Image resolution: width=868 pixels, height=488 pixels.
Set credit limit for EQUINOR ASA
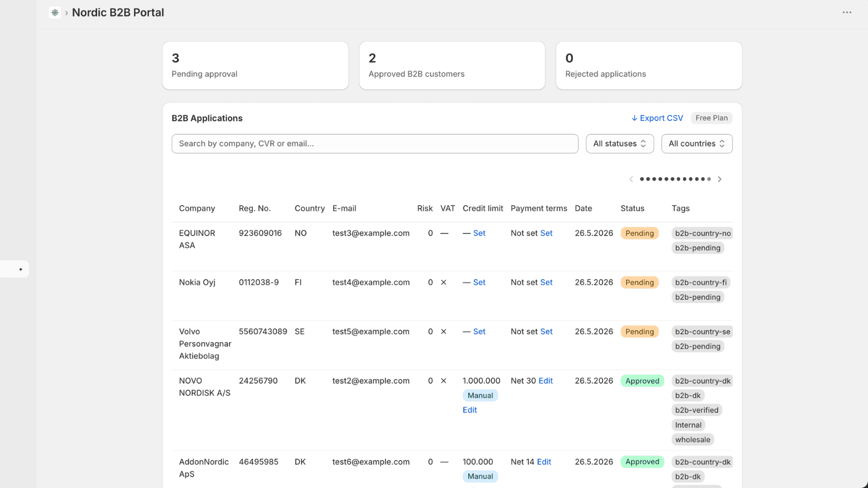479,233
